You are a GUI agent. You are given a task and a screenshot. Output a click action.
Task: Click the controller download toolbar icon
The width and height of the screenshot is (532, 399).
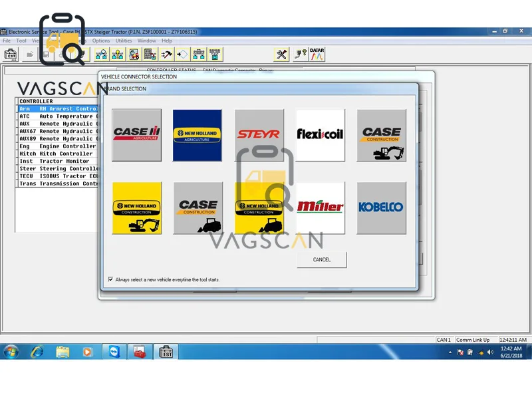click(x=215, y=55)
